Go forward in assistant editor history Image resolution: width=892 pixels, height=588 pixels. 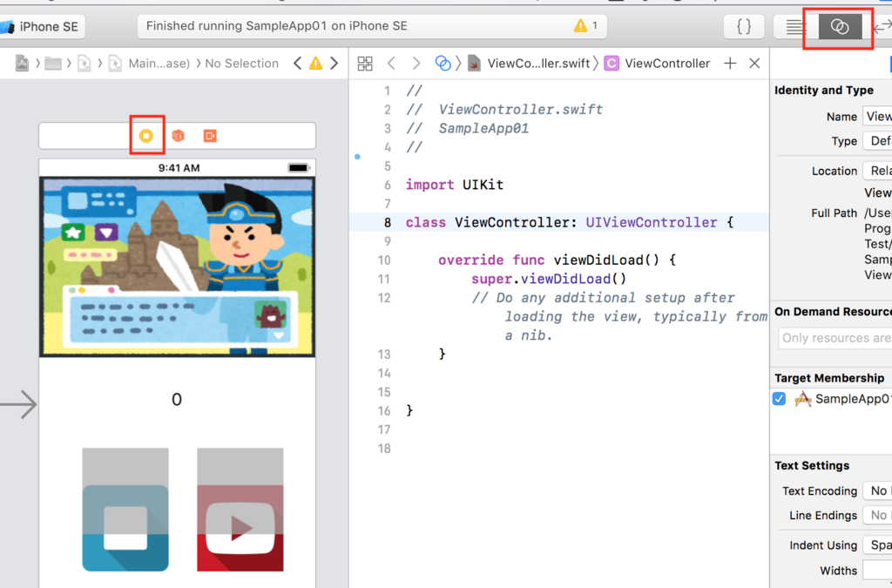416,63
